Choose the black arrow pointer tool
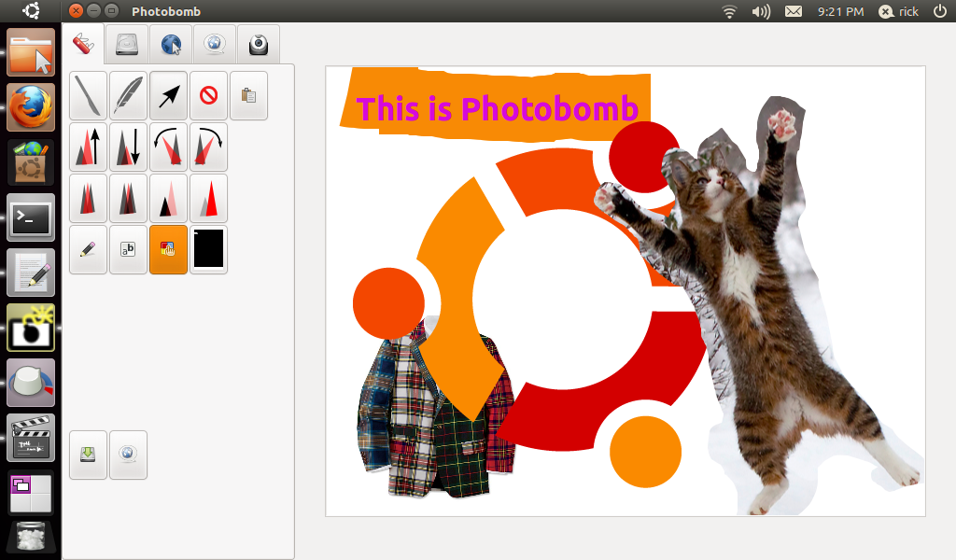 tap(169, 96)
